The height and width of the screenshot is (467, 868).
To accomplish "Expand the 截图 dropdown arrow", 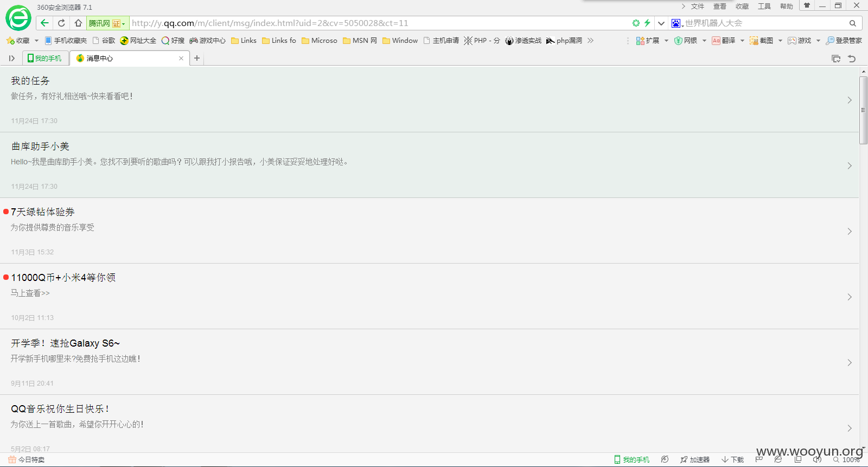I will click(780, 41).
